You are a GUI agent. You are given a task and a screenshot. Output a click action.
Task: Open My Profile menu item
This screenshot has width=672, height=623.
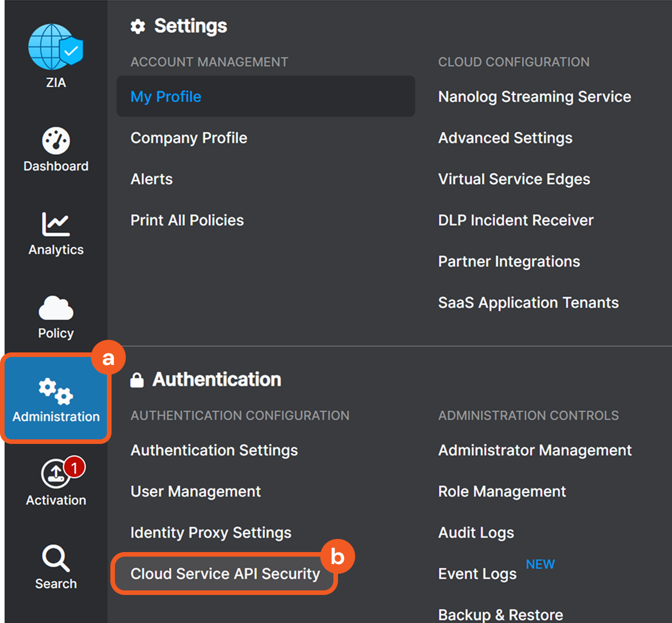tap(166, 97)
